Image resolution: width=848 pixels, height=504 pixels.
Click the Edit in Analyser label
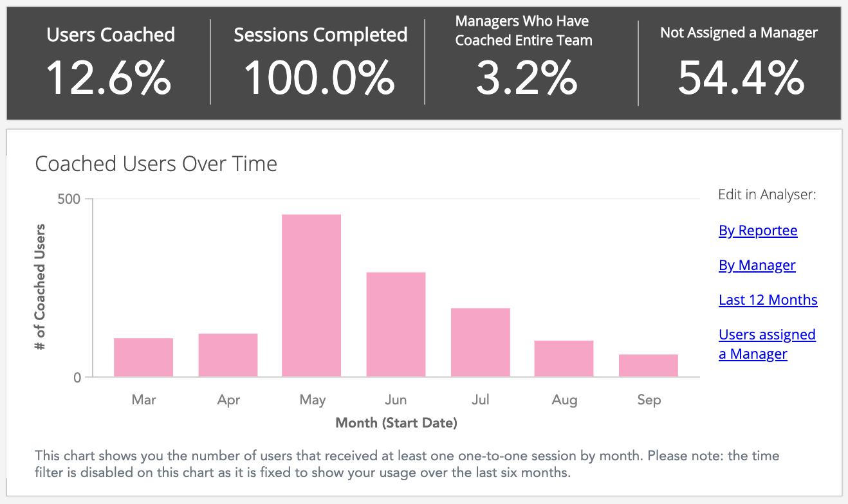tap(766, 195)
